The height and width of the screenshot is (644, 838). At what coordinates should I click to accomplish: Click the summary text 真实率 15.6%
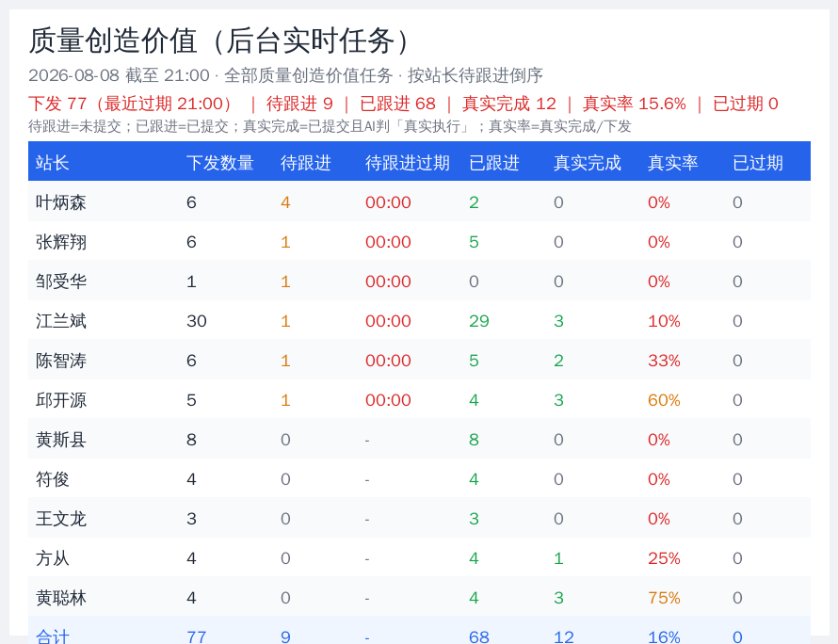click(635, 104)
